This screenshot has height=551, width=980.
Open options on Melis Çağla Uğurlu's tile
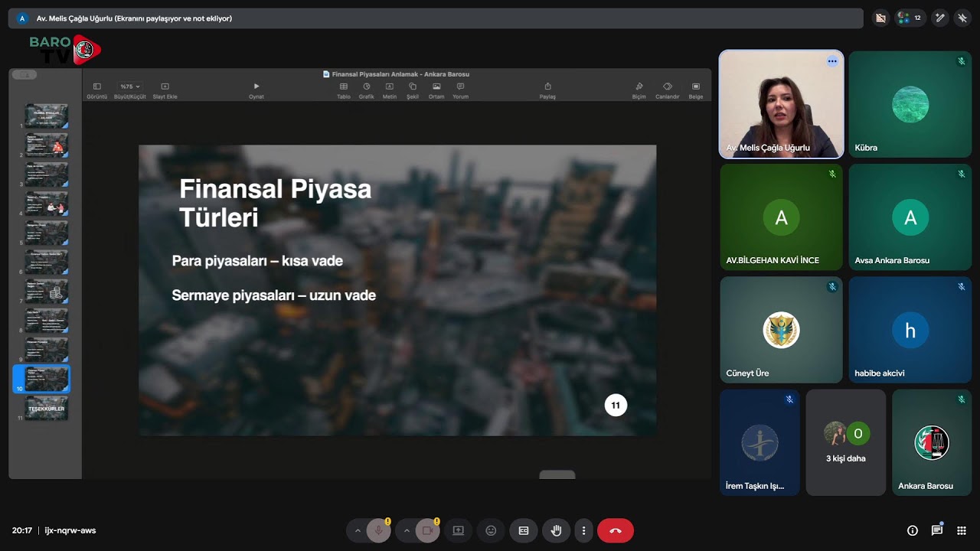pos(832,61)
